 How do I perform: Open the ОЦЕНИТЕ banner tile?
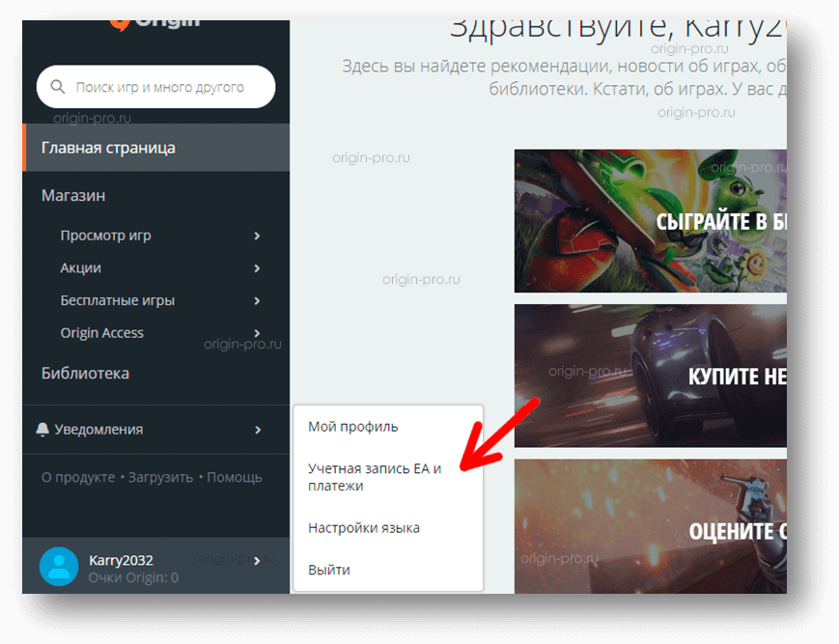point(650,526)
